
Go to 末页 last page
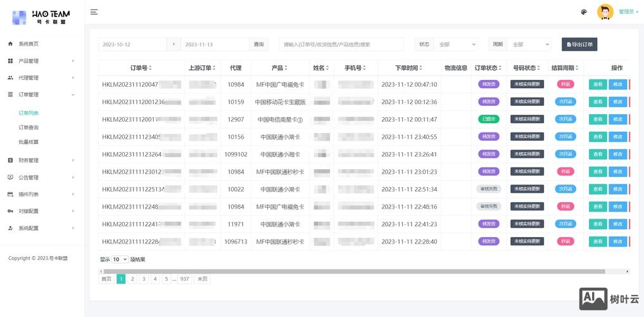202,279
